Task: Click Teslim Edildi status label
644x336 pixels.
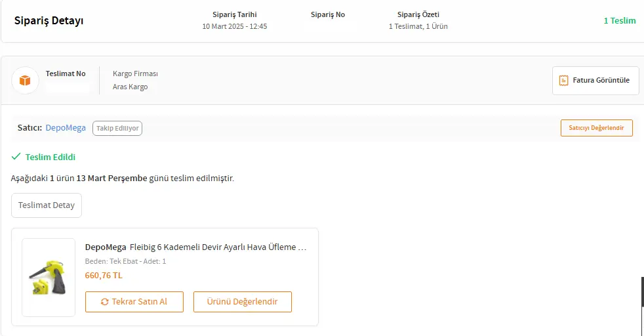Action: coord(50,157)
